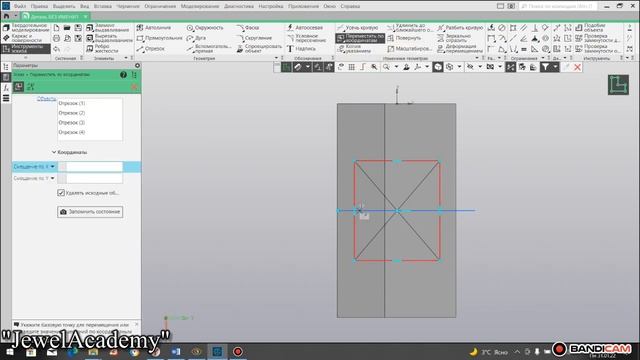Select the Повернуть rotate tool

[404, 38]
